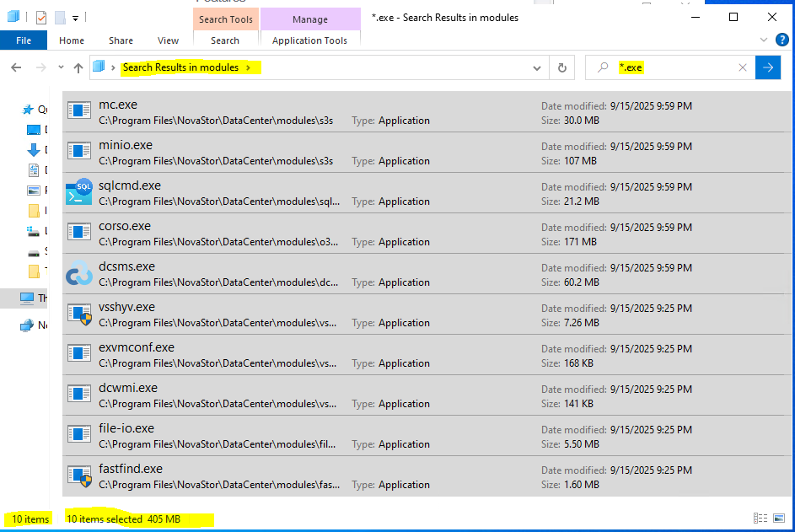Select the dcwmi.exe file icon

click(x=79, y=394)
